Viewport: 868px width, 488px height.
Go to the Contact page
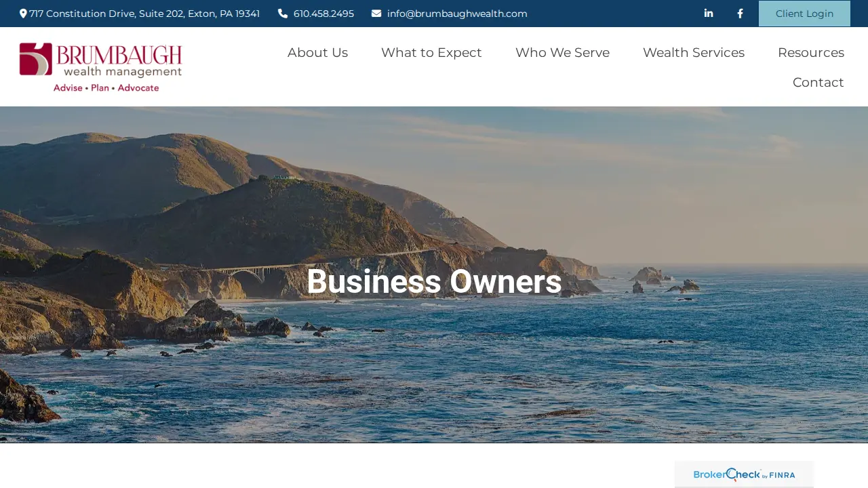click(818, 82)
